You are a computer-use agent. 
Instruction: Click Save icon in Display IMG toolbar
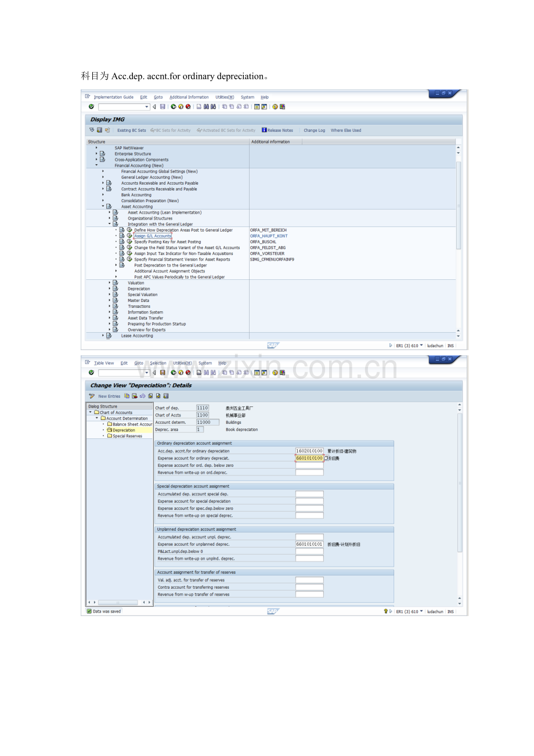[163, 107]
